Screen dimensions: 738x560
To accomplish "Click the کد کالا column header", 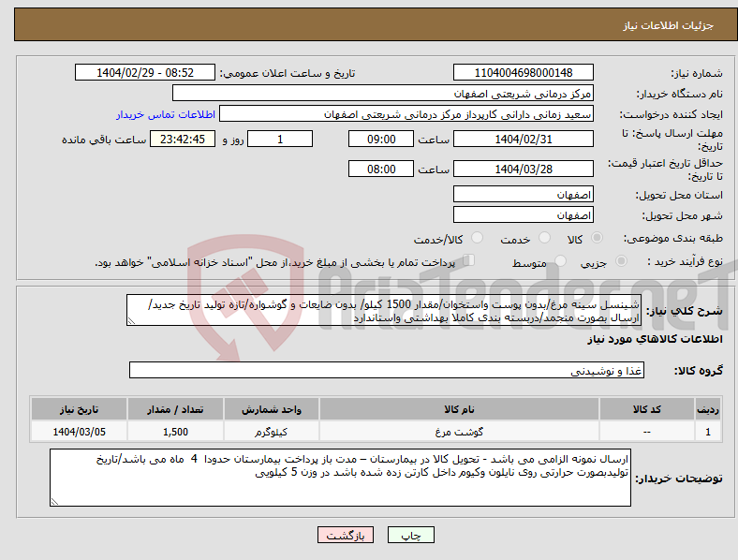I will point(647,409).
